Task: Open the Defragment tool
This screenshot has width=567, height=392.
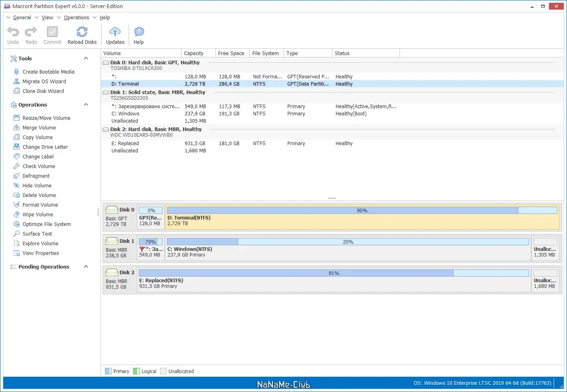Action: (x=37, y=176)
